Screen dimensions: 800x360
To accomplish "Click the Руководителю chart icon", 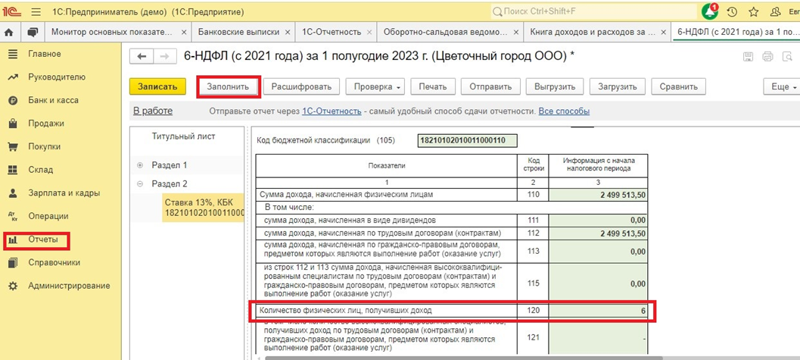I will (x=13, y=78).
